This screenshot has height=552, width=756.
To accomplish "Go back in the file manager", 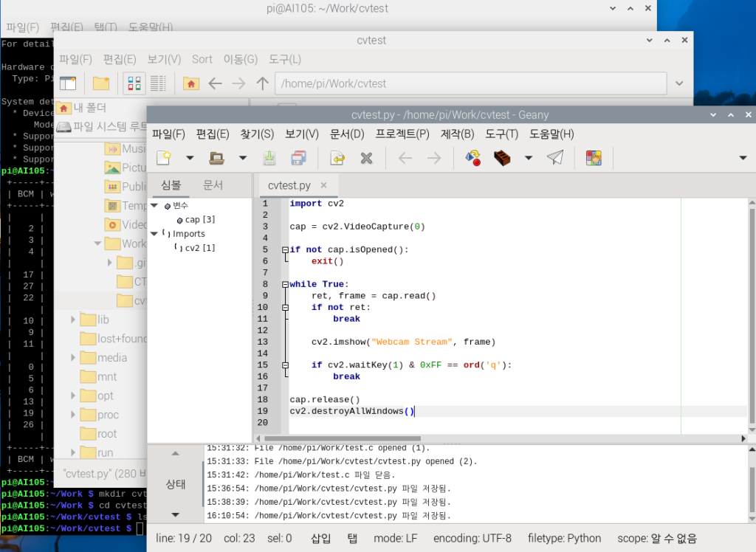I will [x=215, y=83].
